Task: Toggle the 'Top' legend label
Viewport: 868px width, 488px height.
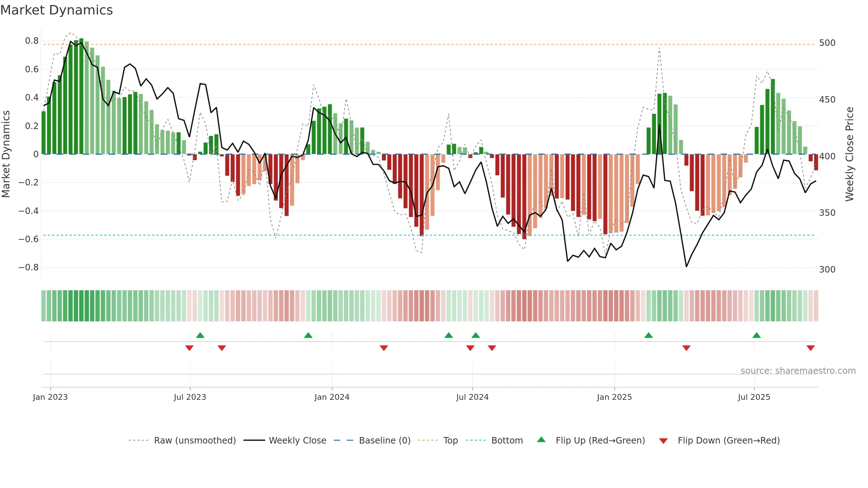Action: pyautogui.click(x=451, y=440)
